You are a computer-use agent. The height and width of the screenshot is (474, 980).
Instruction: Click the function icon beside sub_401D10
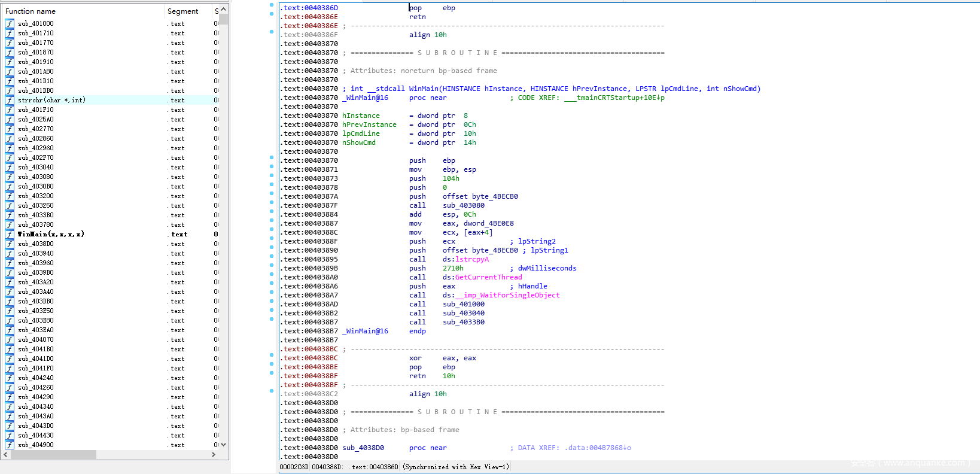click(x=10, y=81)
